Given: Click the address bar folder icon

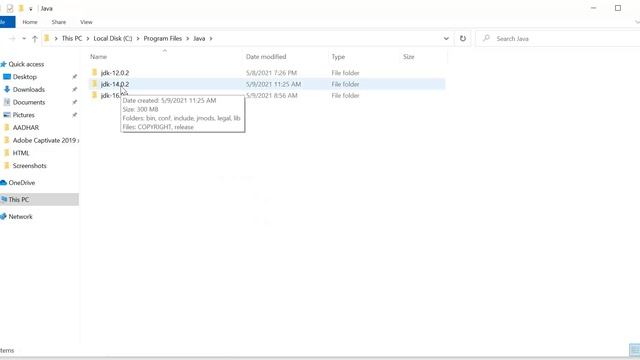Looking at the screenshot, I should [x=47, y=38].
